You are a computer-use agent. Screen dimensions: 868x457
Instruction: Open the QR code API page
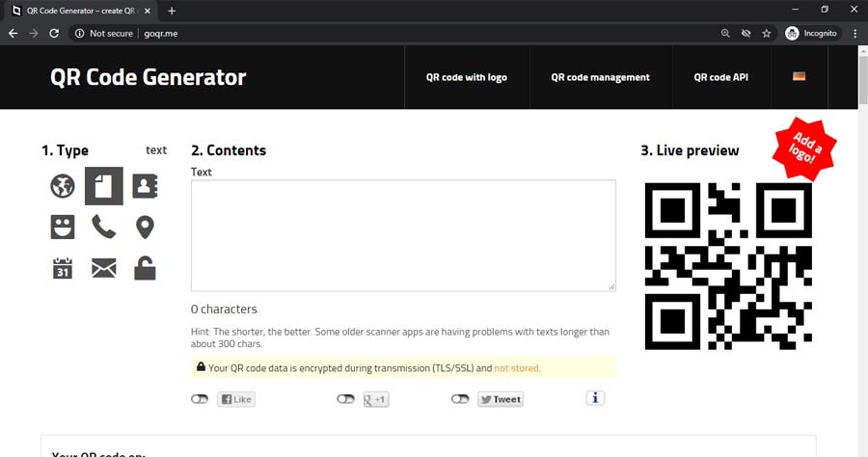tap(720, 77)
